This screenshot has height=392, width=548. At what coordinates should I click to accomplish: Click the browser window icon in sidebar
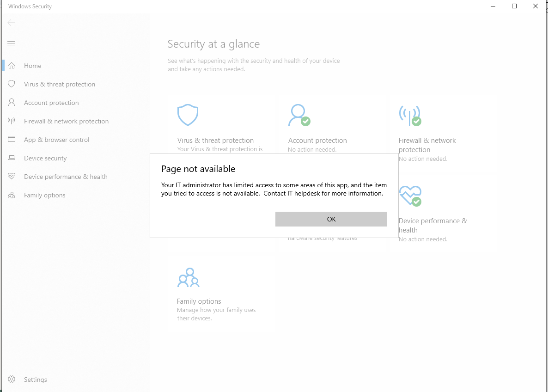pyautogui.click(x=12, y=139)
